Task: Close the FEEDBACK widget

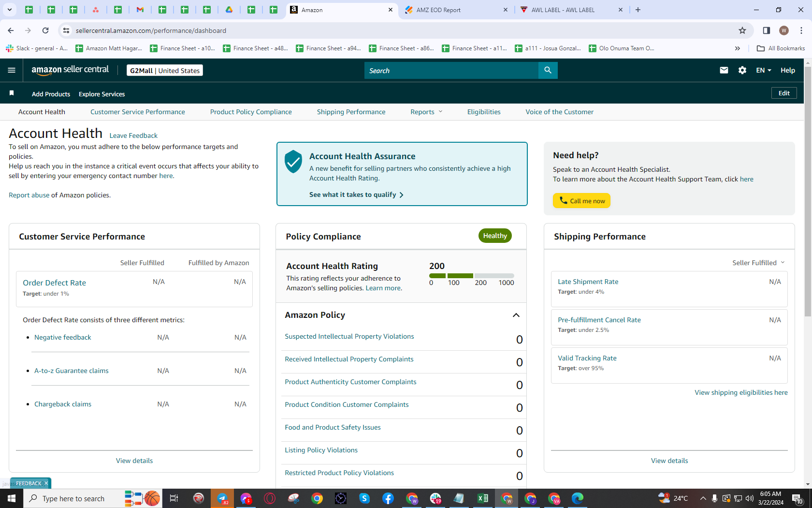Action: coord(46,483)
